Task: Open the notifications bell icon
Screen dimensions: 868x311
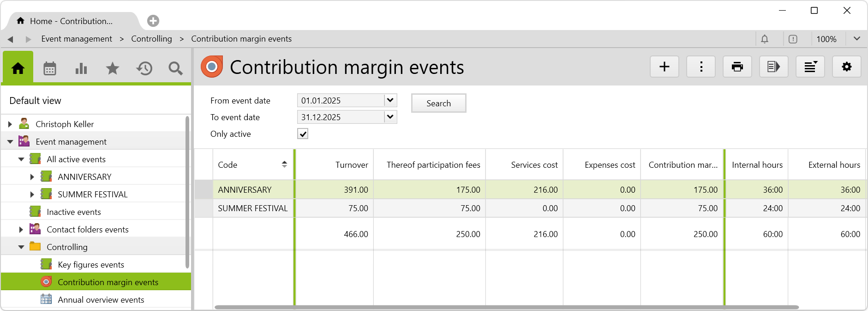Action: pyautogui.click(x=765, y=39)
